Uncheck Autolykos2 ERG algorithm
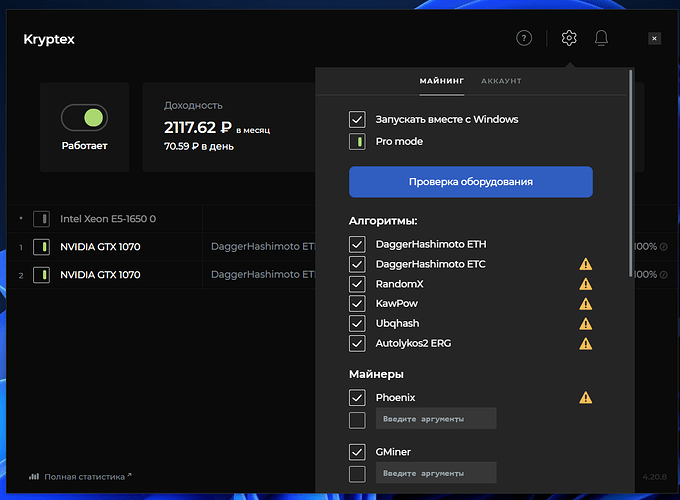Screen dimensions: 680x500 click(x=357, y=343)
